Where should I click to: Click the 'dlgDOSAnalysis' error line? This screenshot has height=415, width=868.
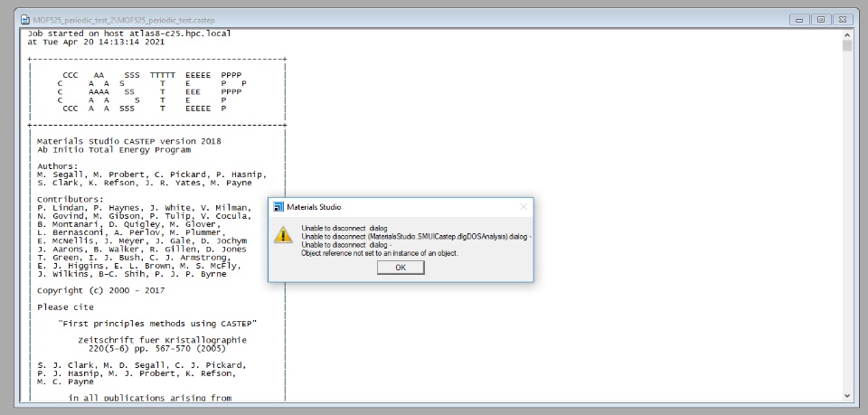click(x=416, y=236)
